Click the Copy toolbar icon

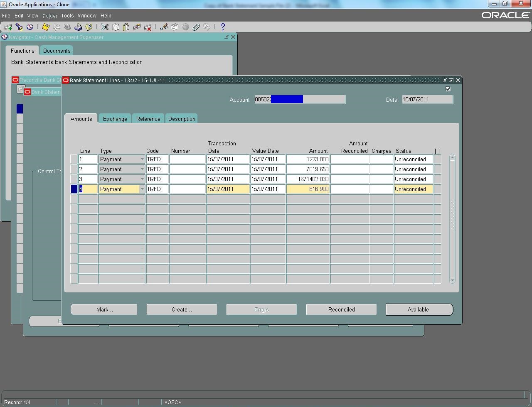(116, 27)
